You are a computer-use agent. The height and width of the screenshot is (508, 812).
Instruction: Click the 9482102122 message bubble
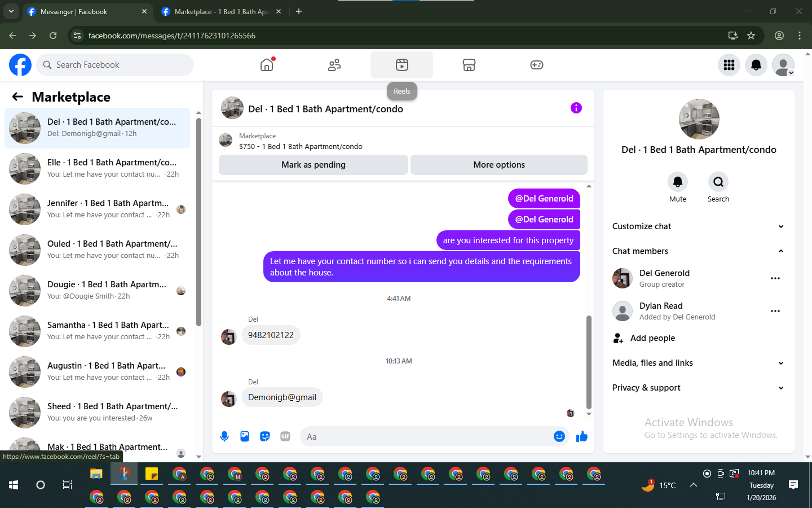coord(271,335)
